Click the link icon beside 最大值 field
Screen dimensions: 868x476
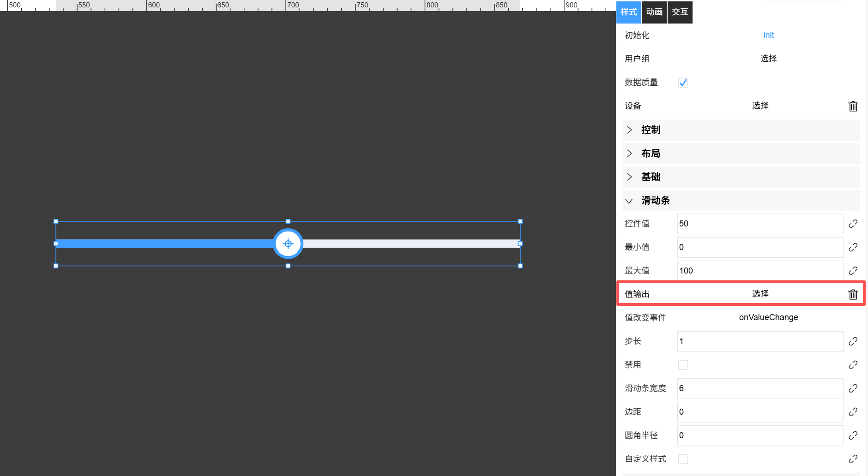coord(853,271)
